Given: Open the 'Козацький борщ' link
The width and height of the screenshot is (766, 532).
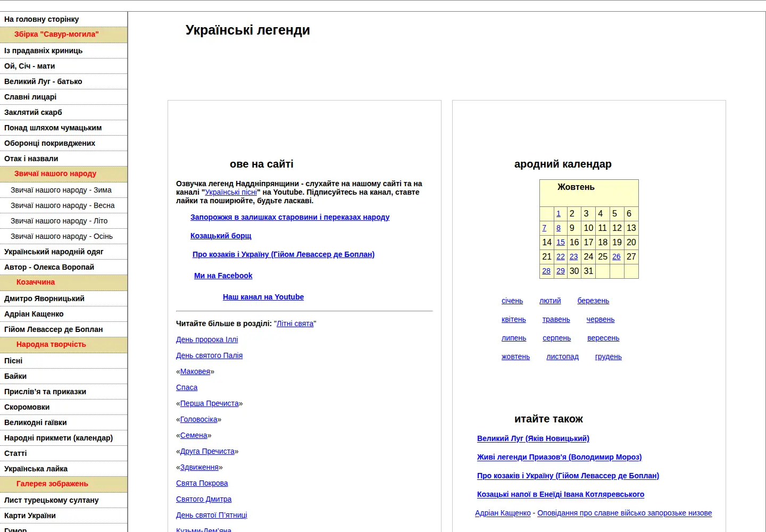Looking at the screenshot, I should pos(221,236).
